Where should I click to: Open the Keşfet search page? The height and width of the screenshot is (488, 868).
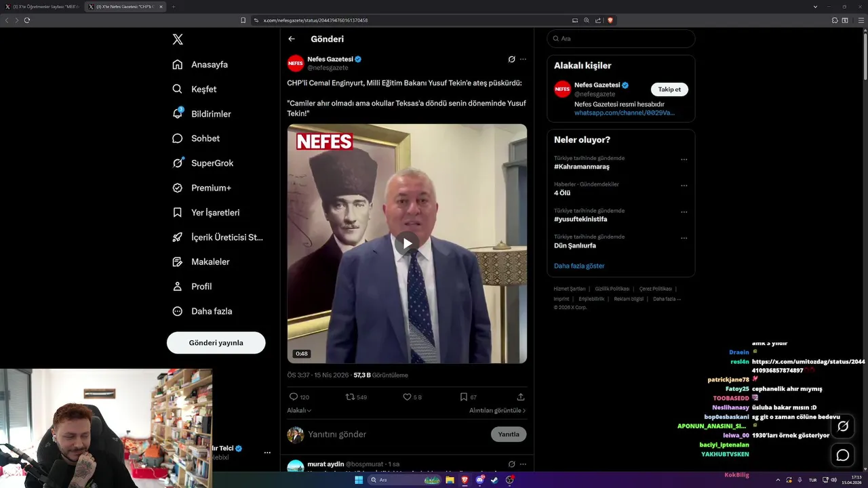[x=195, y=89]
